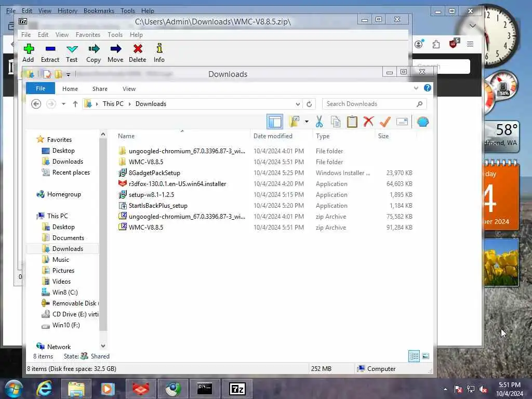Select the StartIsBackPlus_setup file
The height and width of the screenshot is (399, 532).
158,206
